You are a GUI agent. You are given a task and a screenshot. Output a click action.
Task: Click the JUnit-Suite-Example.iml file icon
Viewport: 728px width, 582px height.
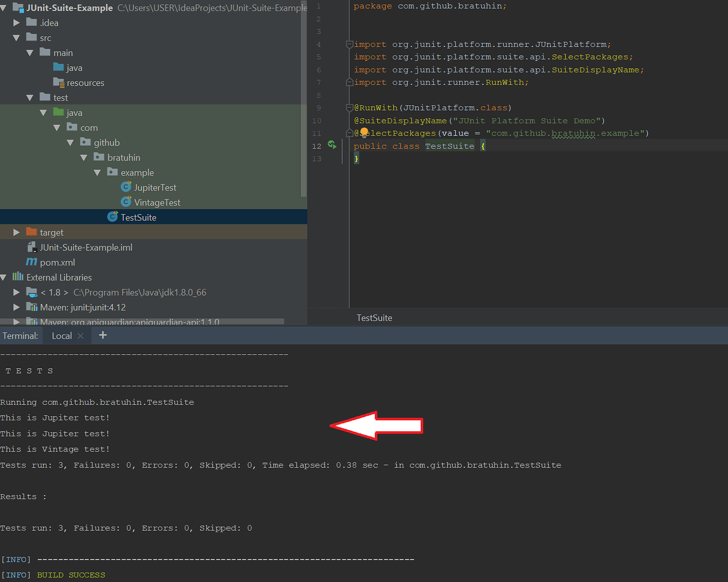[x=32, y=247]
